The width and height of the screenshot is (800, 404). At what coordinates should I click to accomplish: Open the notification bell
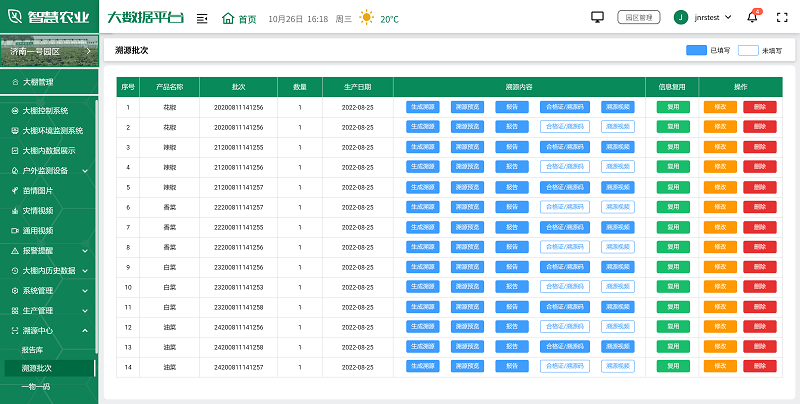(x=752, y=17)
